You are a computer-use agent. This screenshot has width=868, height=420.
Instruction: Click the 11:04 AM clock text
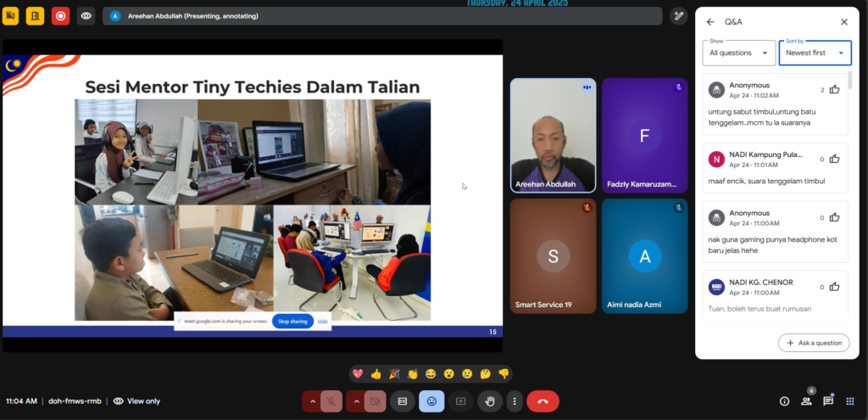21,401
